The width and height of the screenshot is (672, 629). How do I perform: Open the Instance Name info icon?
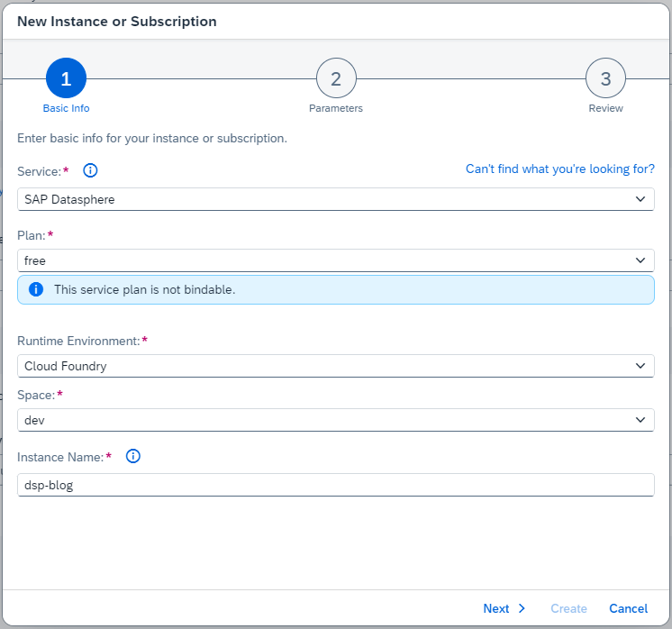pos(132,456)
